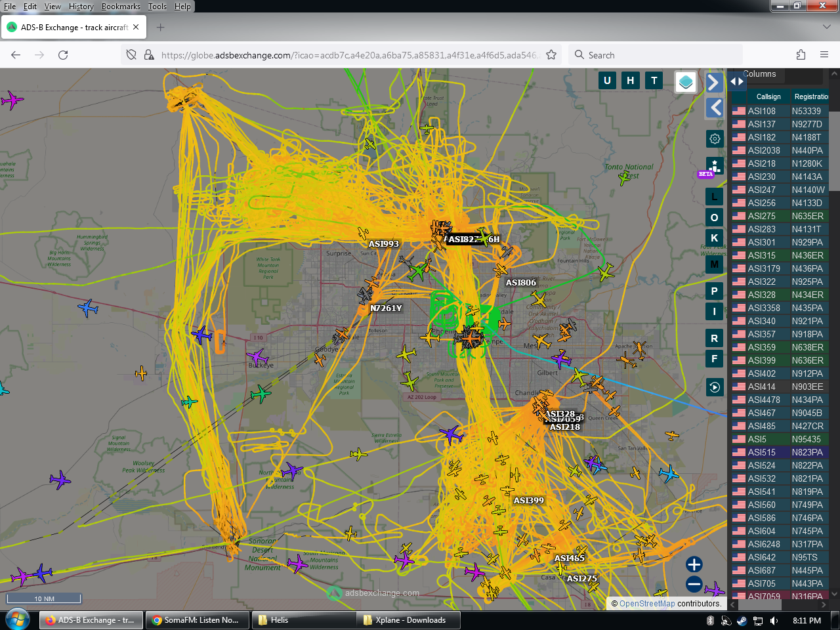
Task: Switch to SomaFM taskbar window
Action: coord(198,620)
